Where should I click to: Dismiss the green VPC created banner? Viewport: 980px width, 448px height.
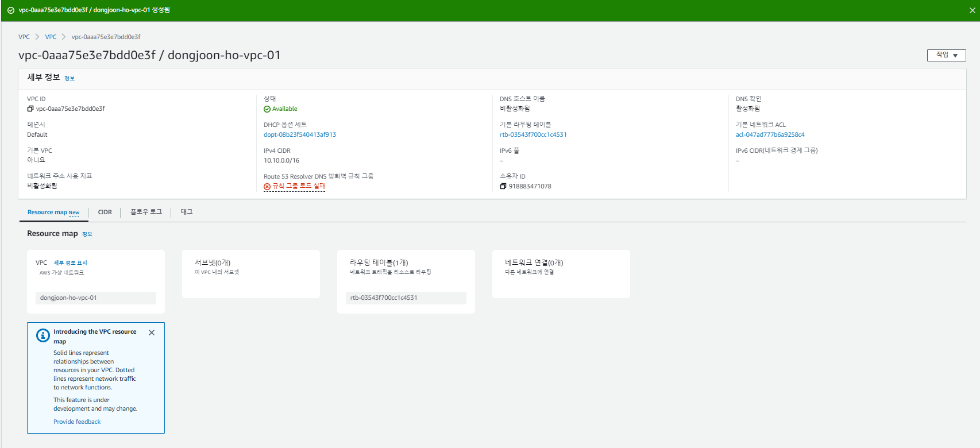[972, 10]
